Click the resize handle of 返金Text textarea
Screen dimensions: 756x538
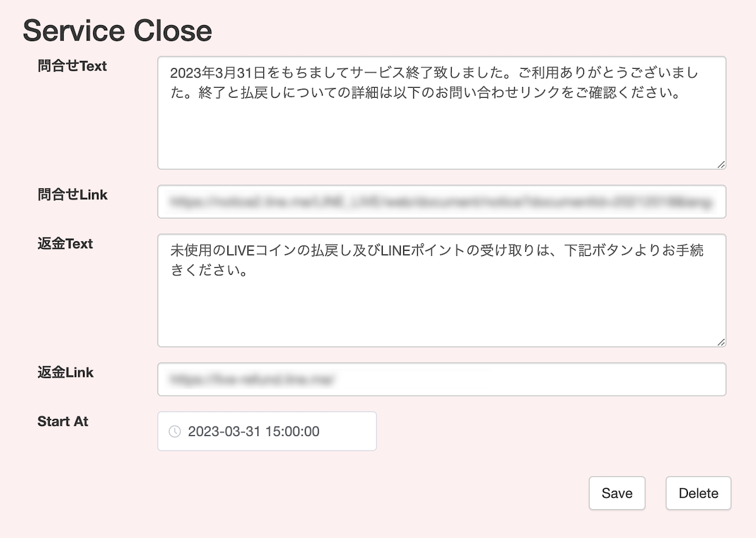click(721, 342)
